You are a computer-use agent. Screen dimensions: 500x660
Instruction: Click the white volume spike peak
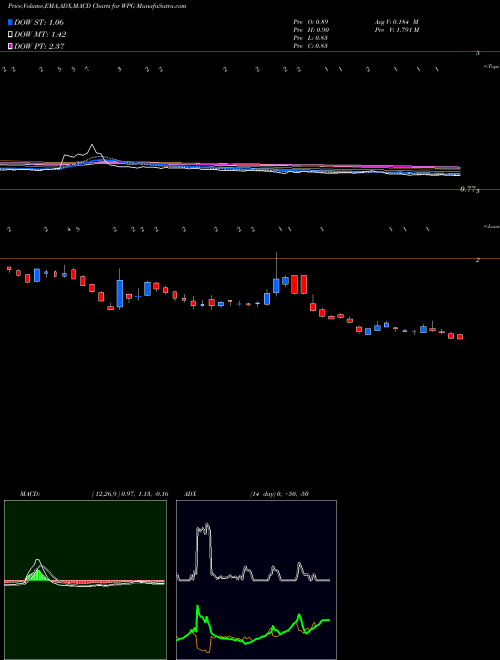pos(92,147)
